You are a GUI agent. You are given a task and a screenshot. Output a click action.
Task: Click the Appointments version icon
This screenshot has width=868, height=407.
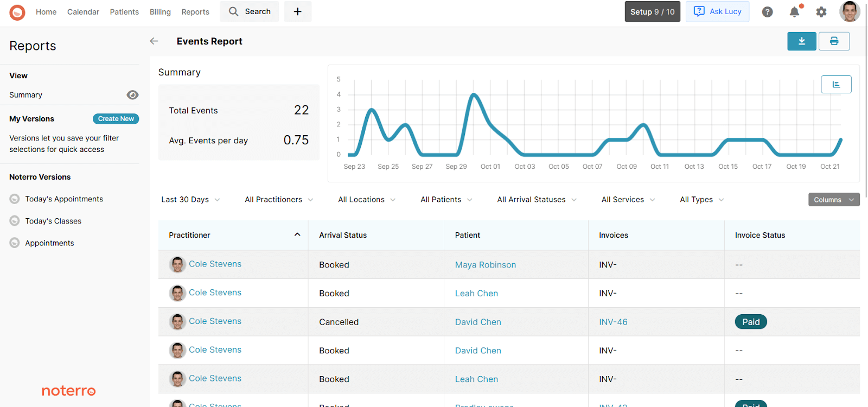15,243
